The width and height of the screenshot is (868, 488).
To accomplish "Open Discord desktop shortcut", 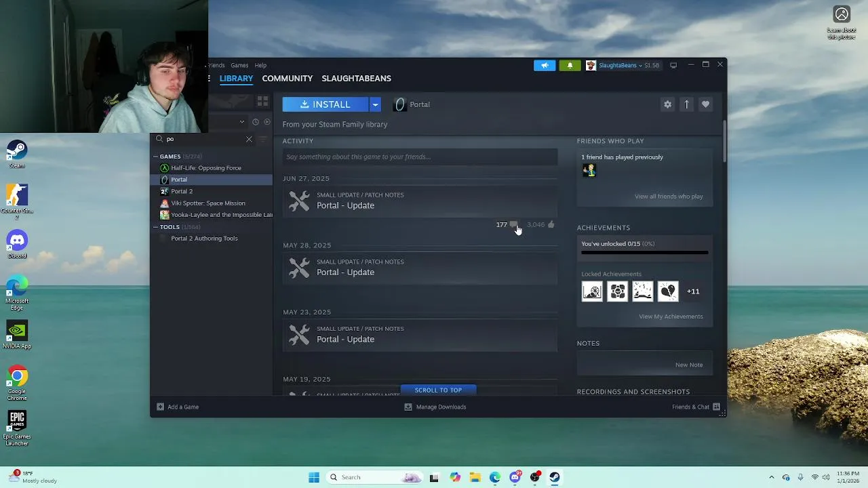I will coord(17,245).
